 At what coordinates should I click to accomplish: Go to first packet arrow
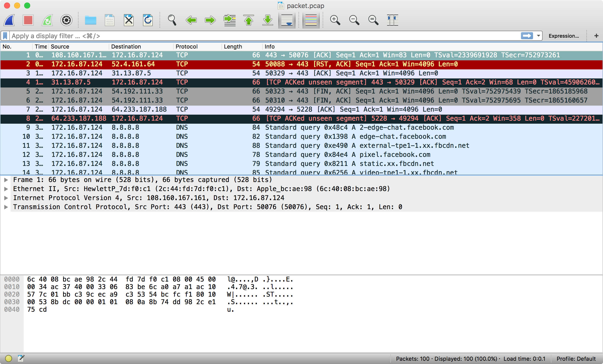point(249,20)
